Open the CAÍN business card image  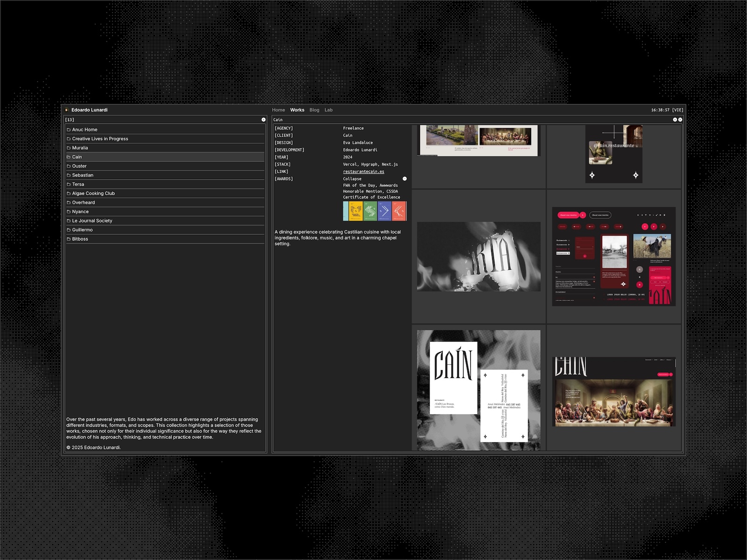[x=479, y=390]
